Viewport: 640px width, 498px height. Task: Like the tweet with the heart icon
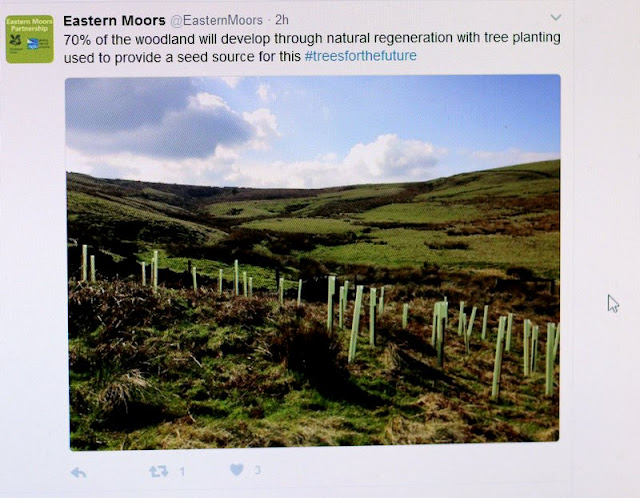pyautogui.click(x=237, y=470)
